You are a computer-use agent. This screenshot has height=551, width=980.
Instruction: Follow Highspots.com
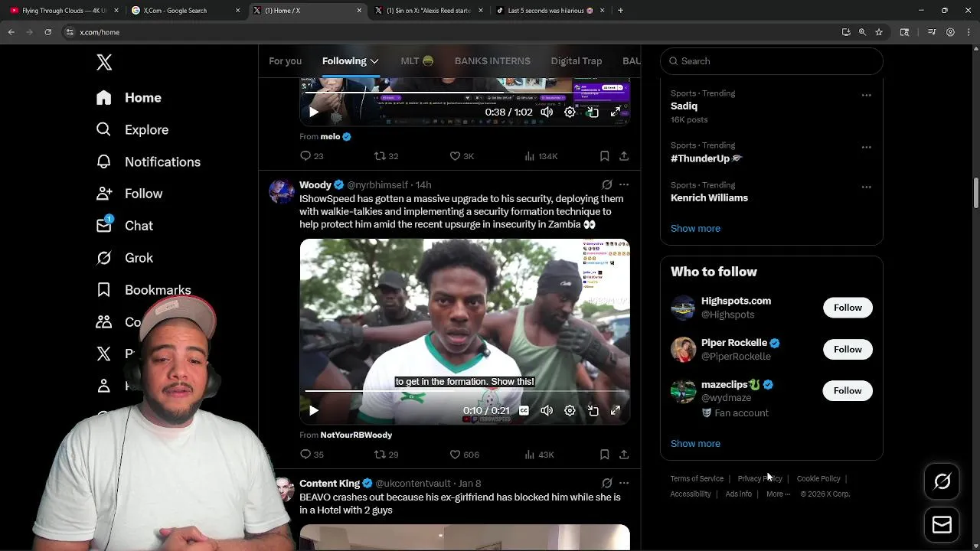click(848, 308)
